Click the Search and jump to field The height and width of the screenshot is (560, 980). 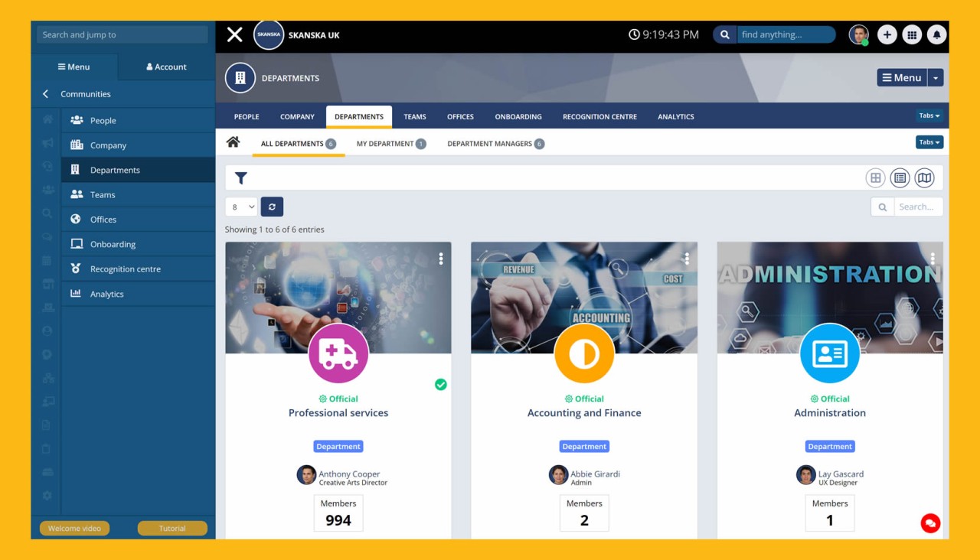point(122,34)
